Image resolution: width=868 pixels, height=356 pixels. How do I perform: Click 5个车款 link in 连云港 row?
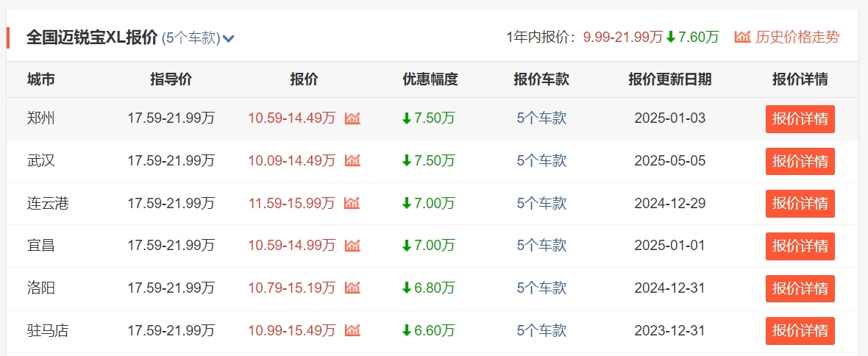click(x=541, y=203)
